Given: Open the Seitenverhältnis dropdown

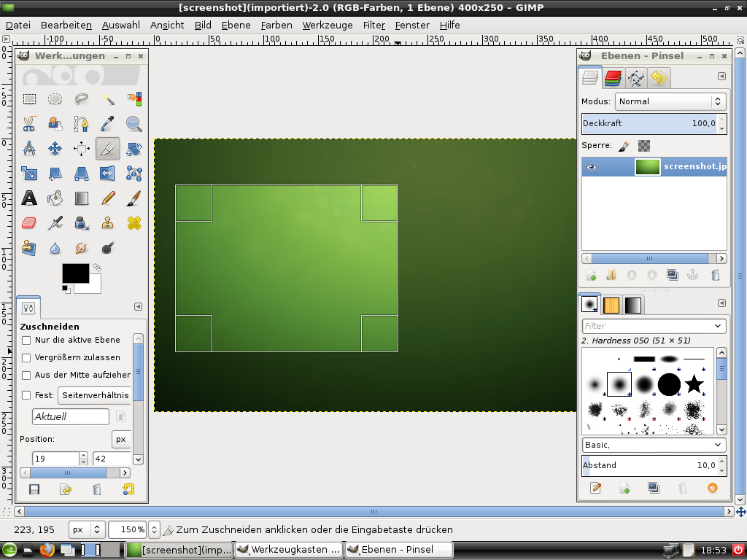Looking at the screenshot, I should (94, 395).
